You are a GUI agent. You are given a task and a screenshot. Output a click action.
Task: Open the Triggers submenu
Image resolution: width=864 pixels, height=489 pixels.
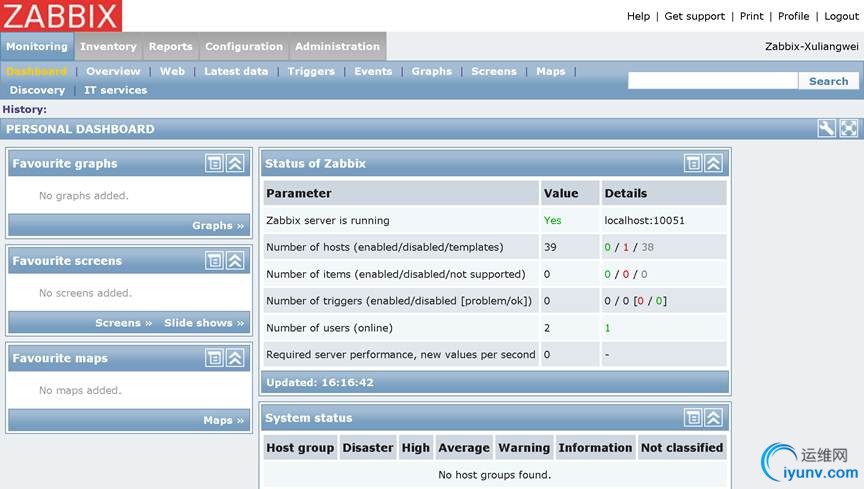pos(311,71)
